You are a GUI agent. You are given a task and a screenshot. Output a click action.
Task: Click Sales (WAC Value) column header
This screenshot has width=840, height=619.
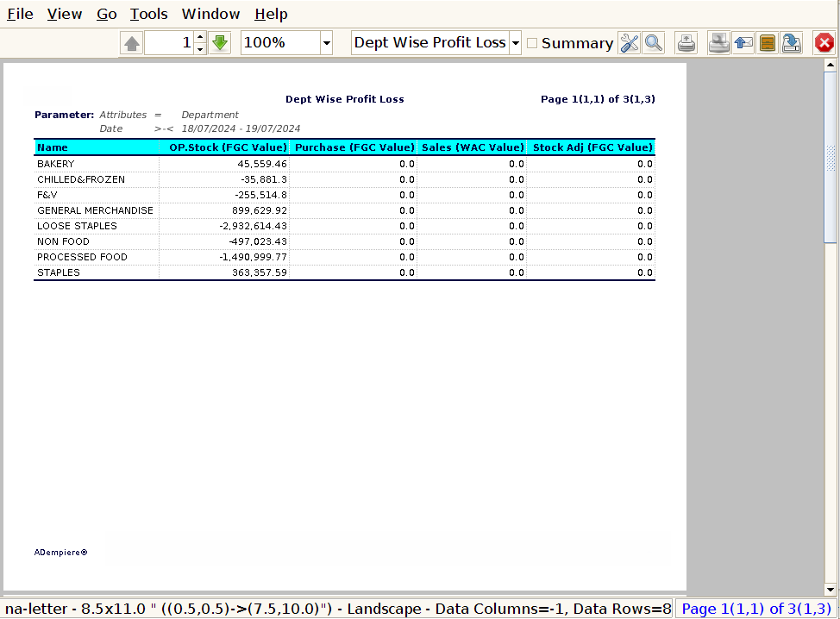tap(473, 147)
